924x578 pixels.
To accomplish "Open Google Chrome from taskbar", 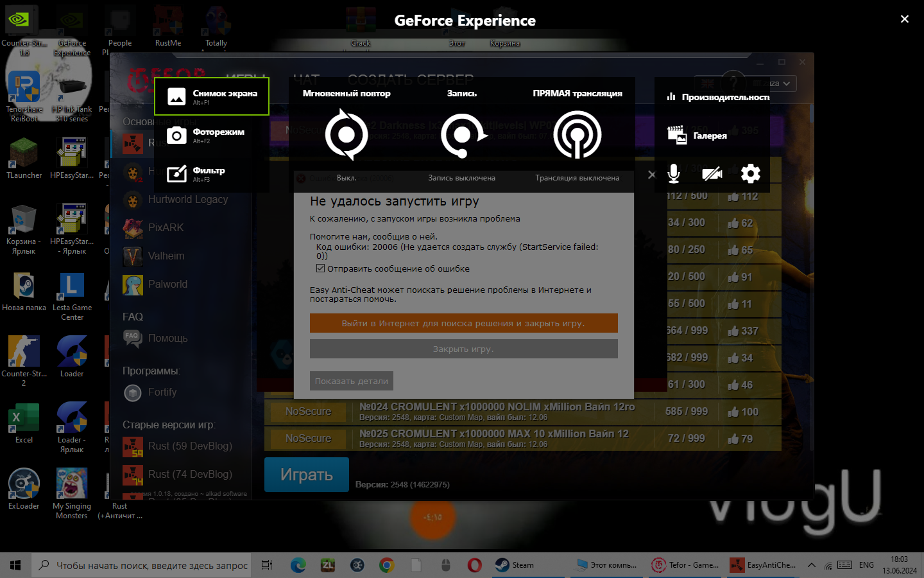I will (386, 565).
